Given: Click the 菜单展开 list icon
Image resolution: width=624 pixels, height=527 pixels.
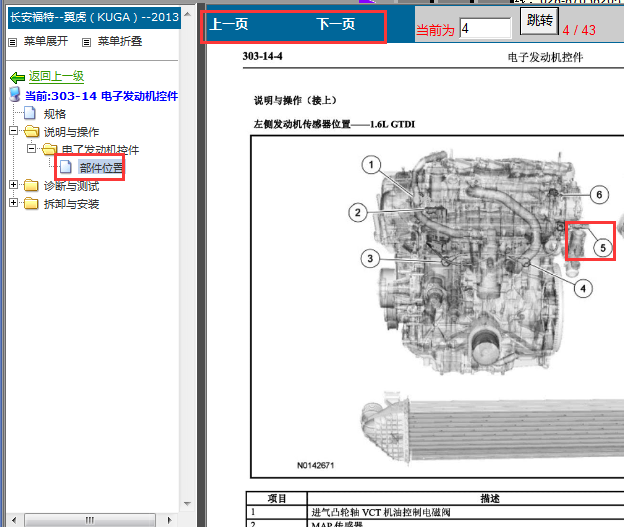Looking at the screenshot, I should click(13, 42).
